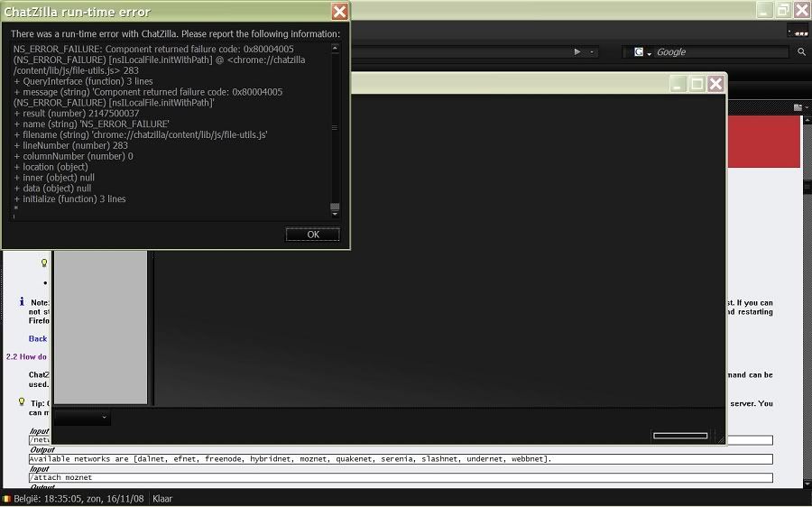Click the page scrollbar up arrow at right
The width and height of the screenshot is (812, 507).
click(x=807, y=120)
